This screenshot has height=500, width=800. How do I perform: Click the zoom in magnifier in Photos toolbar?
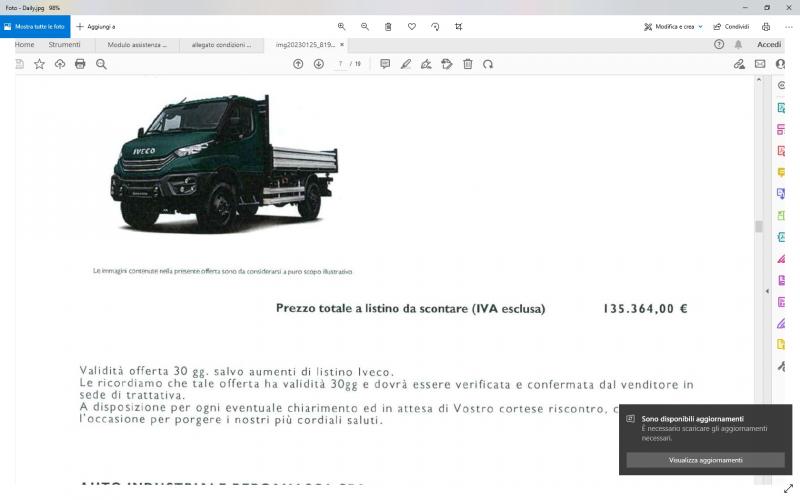click(341, 27)
